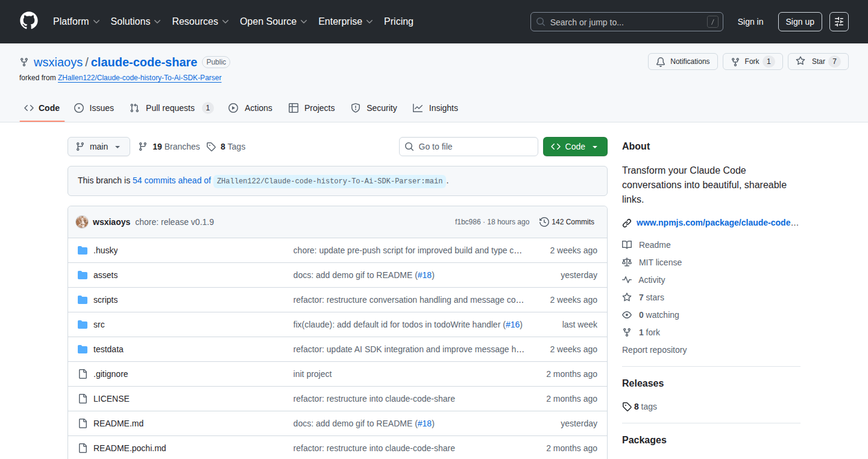
Task: Open commit message 'chore: release v0.1.9'
Action: (x=175, y=222)
